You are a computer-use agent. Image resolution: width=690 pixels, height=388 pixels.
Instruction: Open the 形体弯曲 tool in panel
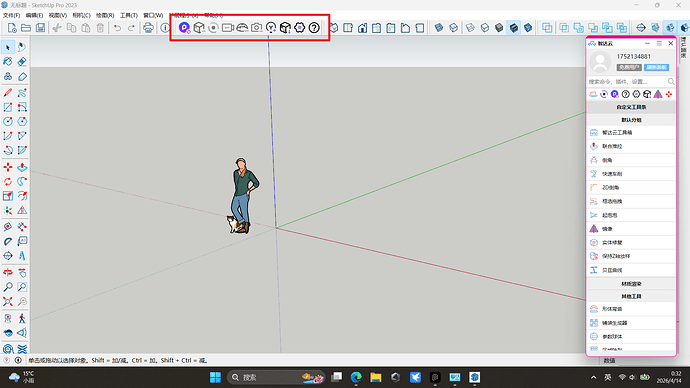click(631, 309)
